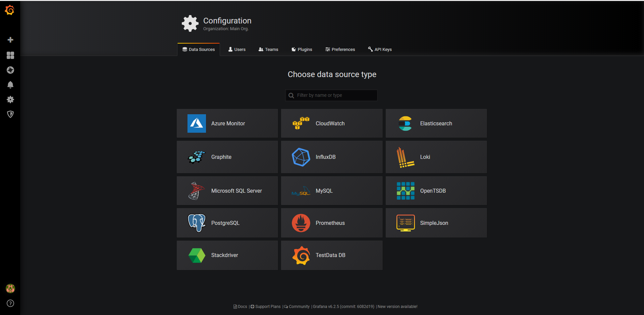This screenshot has height=315, width=644.
Task: Open the Grafana home logo
Action: click(x=10, y=10)
